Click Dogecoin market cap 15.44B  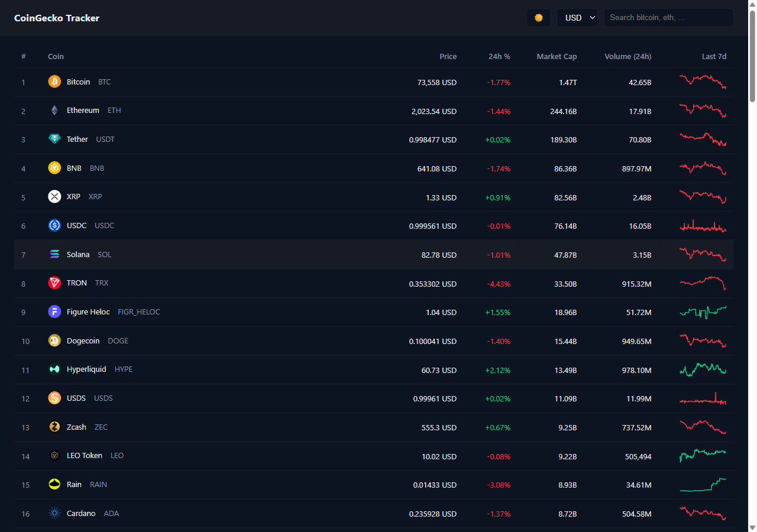click(x=565, y=341)
